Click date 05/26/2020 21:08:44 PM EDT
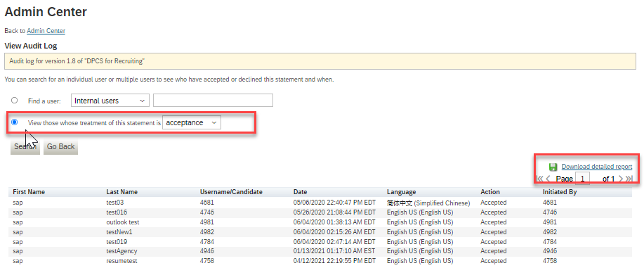The width and height of the screenshot is (644, 268). [334, 212]
